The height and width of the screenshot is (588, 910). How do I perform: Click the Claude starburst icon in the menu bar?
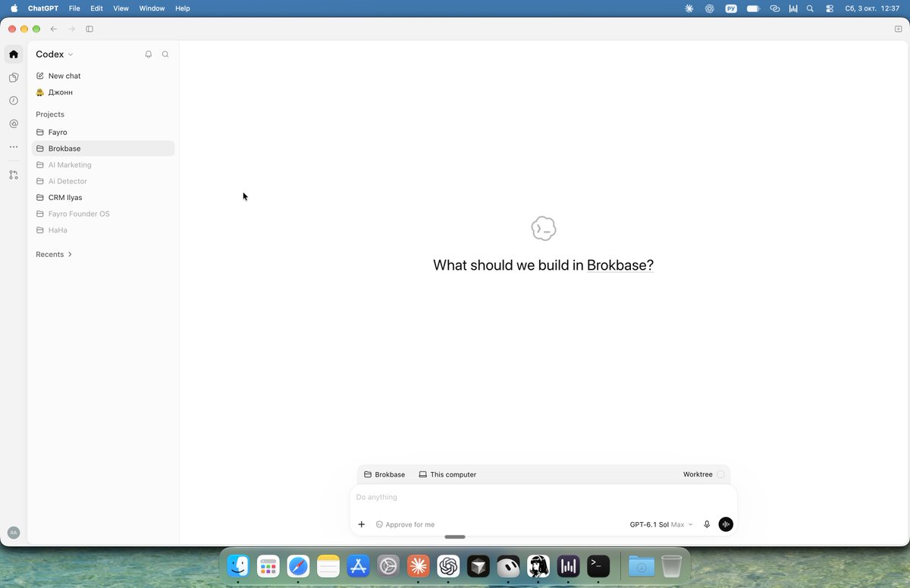(689, 8)
